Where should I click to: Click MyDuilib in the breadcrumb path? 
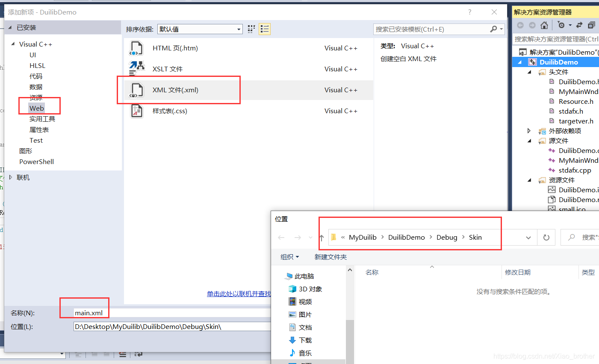pos(363,238)
